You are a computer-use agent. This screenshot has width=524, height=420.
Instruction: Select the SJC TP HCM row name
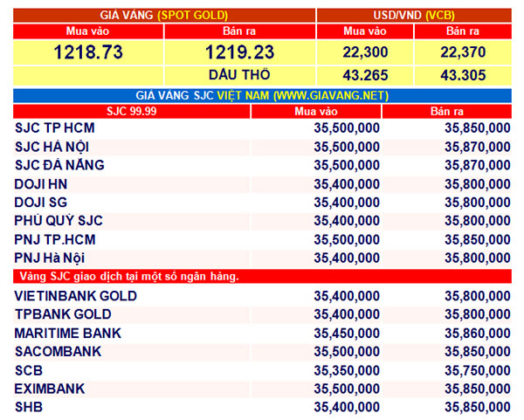(x=55, y=128)
